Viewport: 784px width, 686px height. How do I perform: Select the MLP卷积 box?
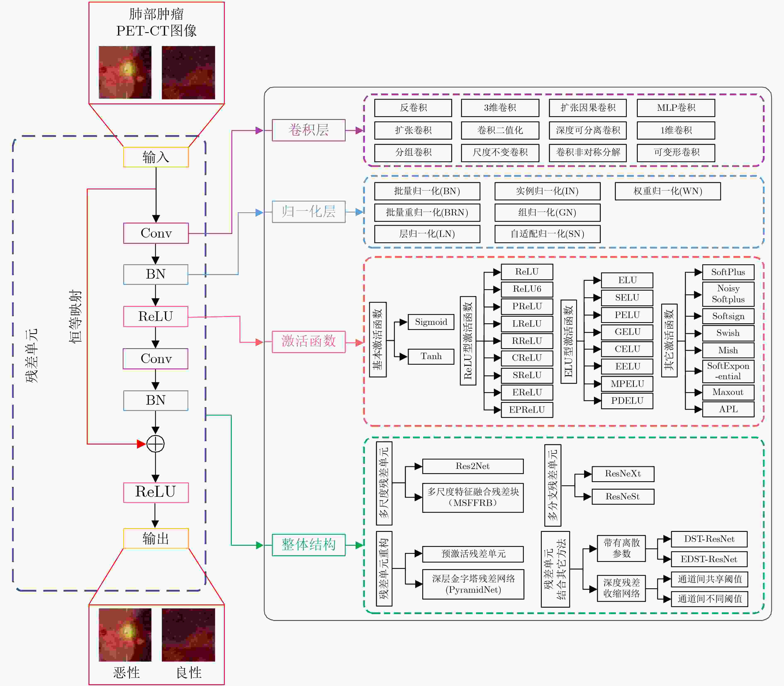676,108
